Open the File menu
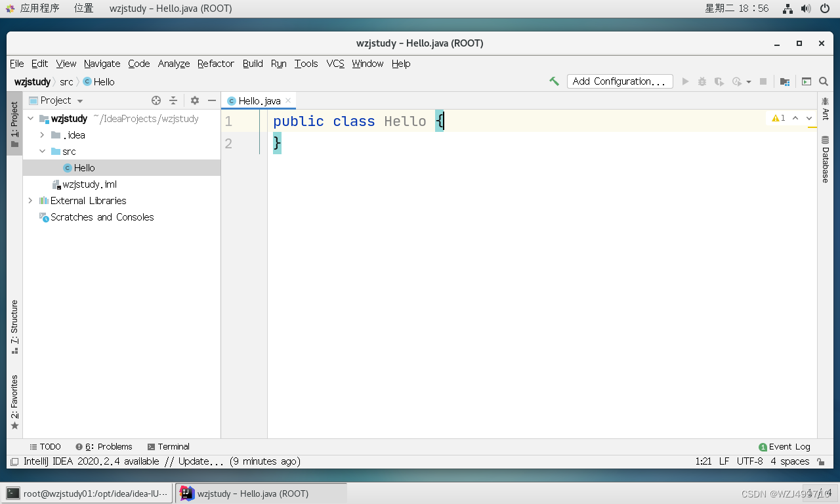 pyautogui.click(x=17, y=64)
